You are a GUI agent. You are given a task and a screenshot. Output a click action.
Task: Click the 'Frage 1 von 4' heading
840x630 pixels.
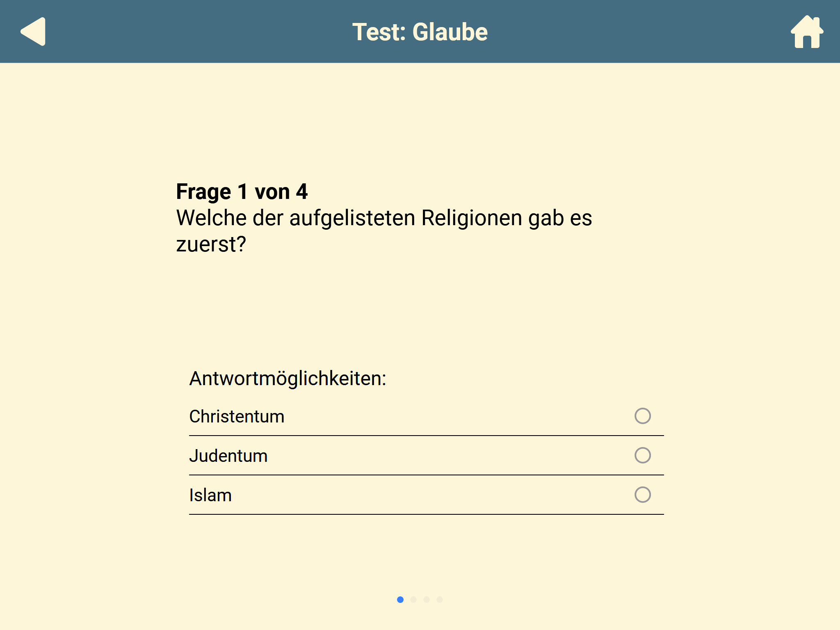(x=242, y=192)
